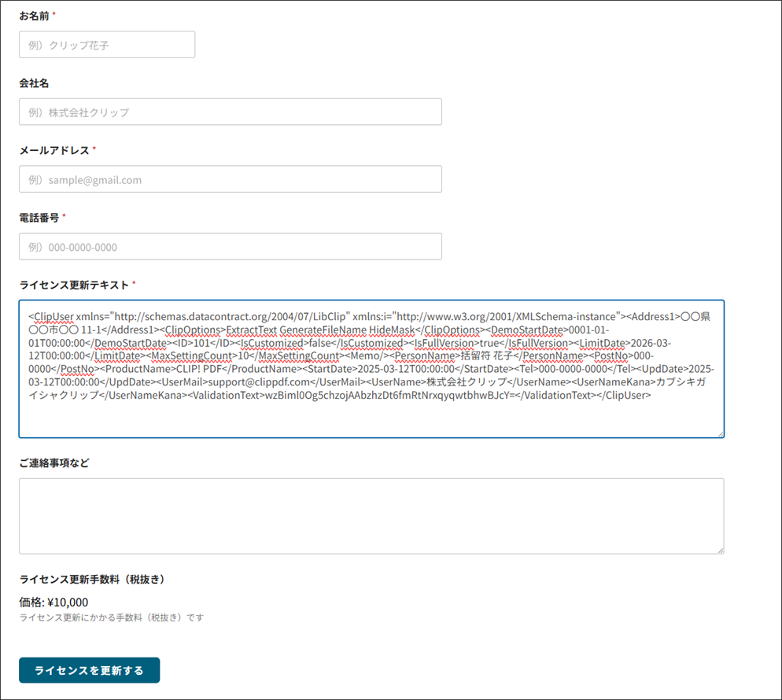The image size is (782, 700).
Task: Grab the license textarea resize handle
Action: pos(720,433)
